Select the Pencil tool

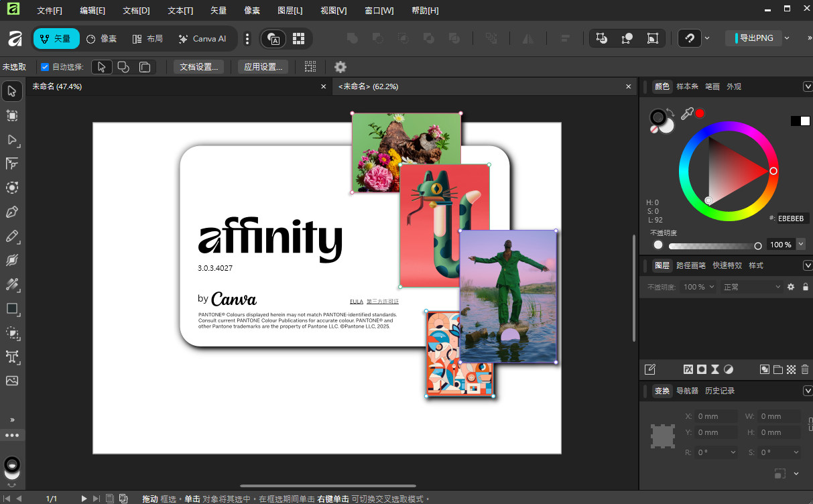click(x=12, y=237)
